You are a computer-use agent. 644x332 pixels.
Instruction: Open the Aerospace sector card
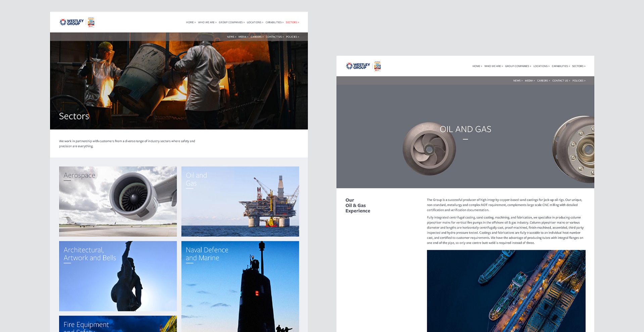pyautogui.click(x=118, y=201)
